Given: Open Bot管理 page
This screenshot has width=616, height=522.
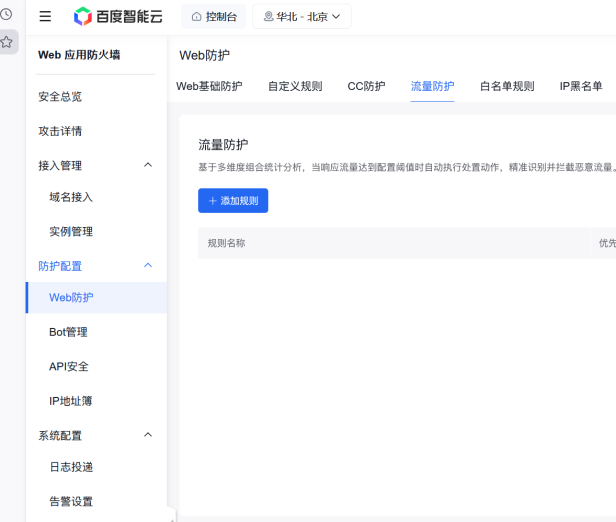Looking at the screenshot, I should [x=68, y=332].
